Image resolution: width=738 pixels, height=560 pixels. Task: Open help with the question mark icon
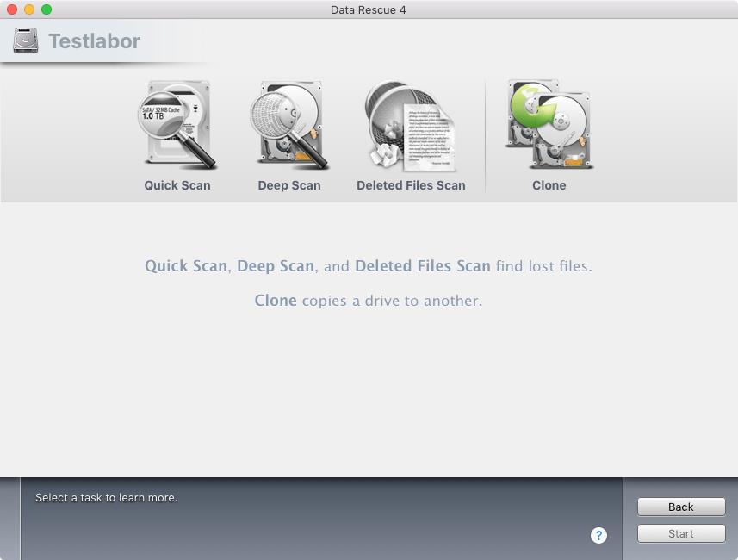pos(598,535)
